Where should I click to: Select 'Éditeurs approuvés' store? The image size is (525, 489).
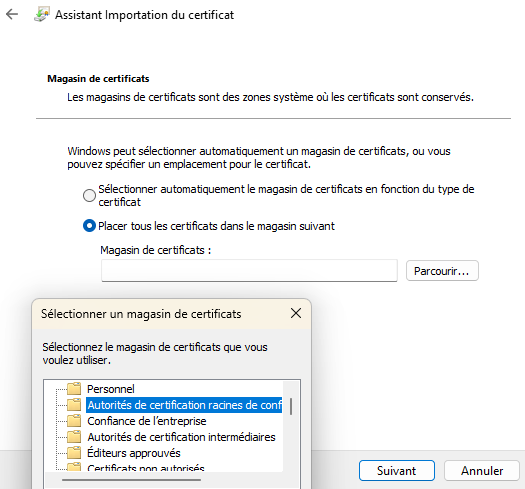(x=134, y=453)
